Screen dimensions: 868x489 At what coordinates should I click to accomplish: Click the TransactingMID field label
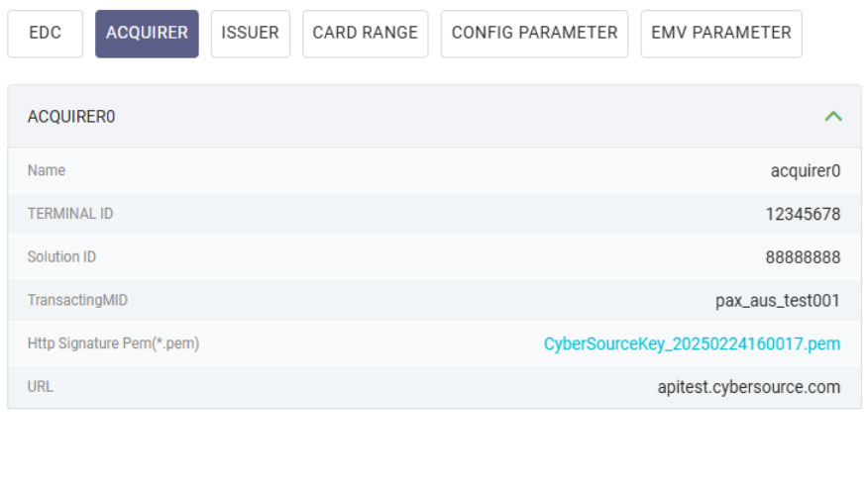77,300
